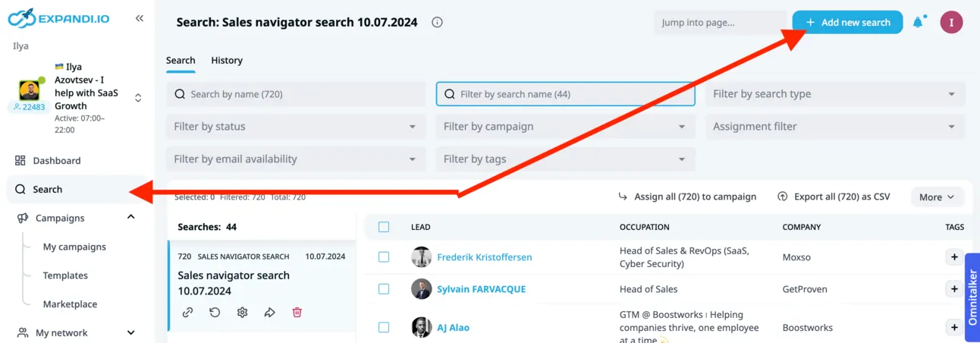
Task: Open Templates in the sidebar
Action: pos(65,275)
